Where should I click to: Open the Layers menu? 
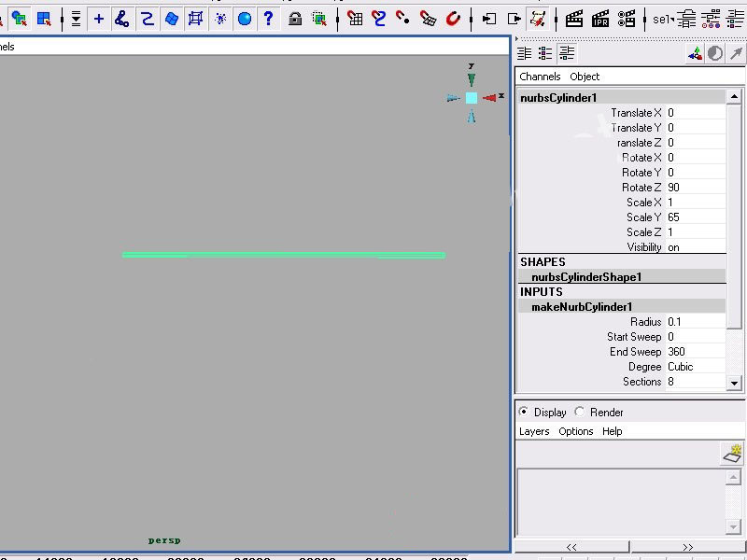click(x=534, y=431)
